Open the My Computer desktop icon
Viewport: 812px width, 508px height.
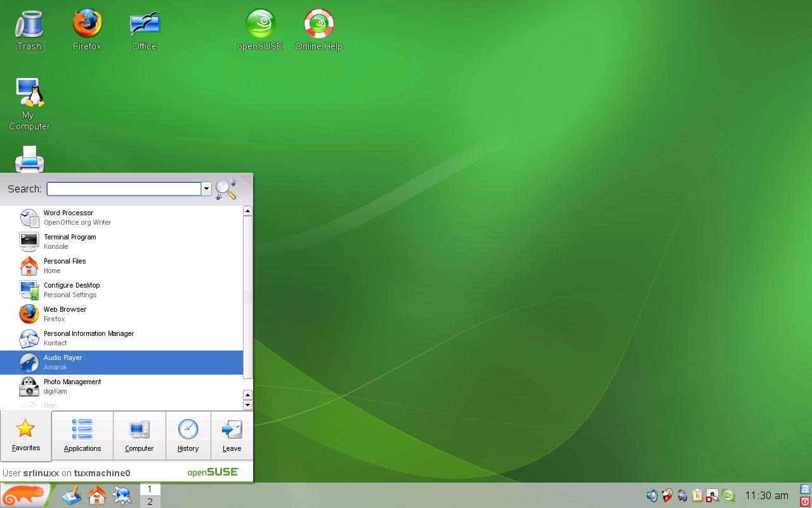pos(29,104)
